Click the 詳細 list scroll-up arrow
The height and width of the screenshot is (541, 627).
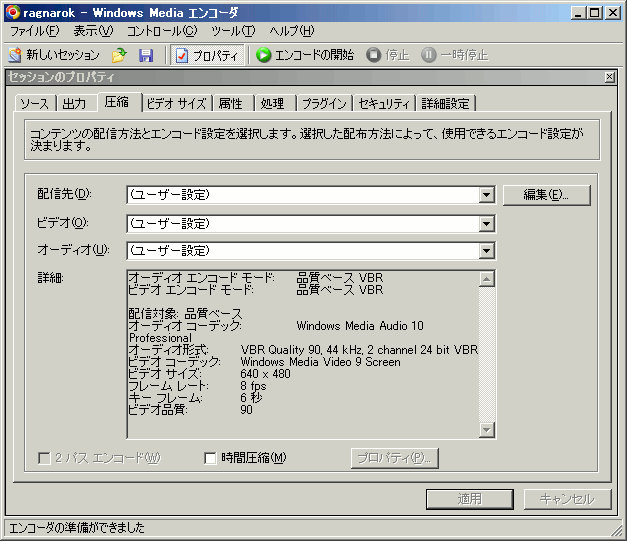tap(487, 279)
